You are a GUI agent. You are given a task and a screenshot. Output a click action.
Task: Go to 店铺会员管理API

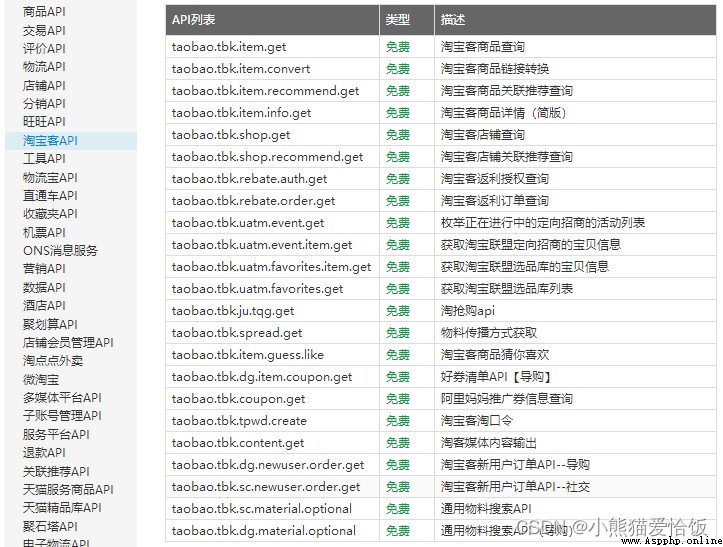coord(68,342)
